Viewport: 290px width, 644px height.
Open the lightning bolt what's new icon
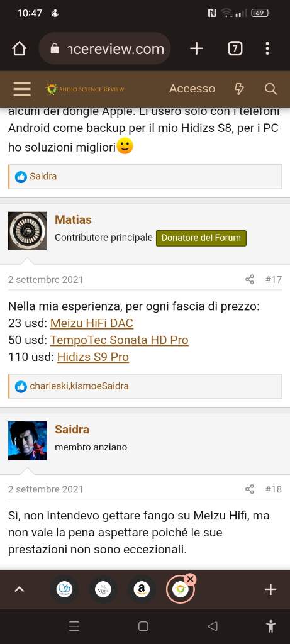239,89
